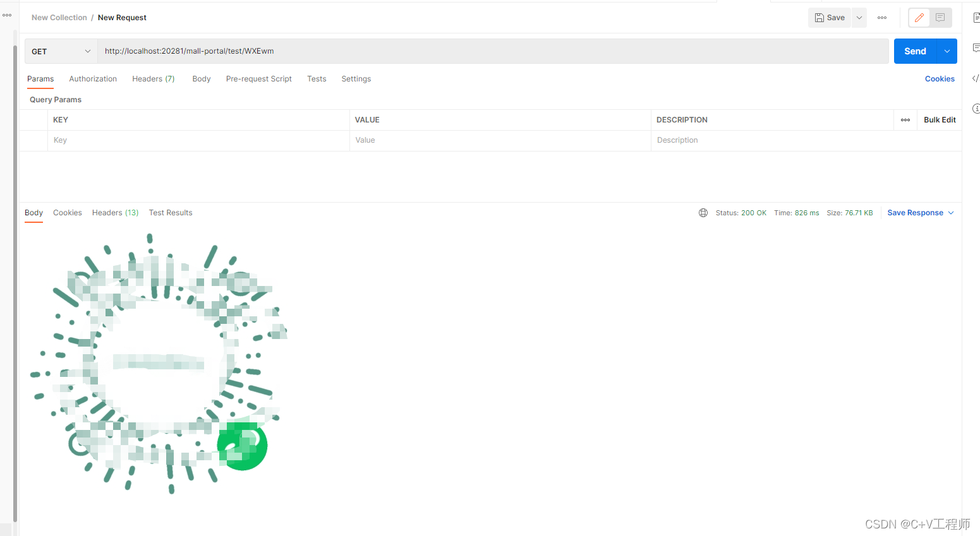980x536 pixels.
Task: Select the Params tab
Action: [40, 79]
